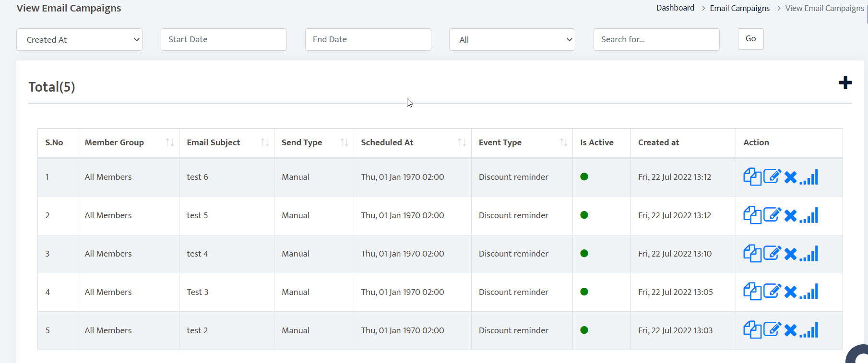The height and width of the screenshot is (363, 868).
Task: Click active status dot for test 2
Action: pos(584,330)
